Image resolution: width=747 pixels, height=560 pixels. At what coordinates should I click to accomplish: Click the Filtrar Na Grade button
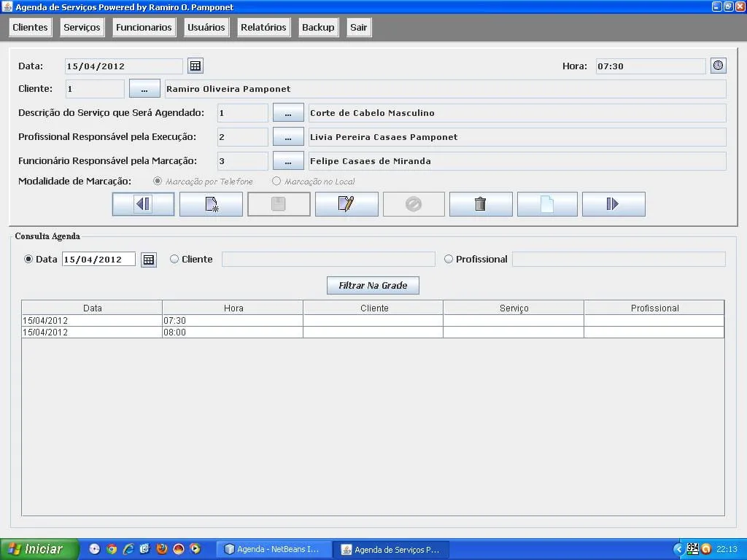[373, 285]
